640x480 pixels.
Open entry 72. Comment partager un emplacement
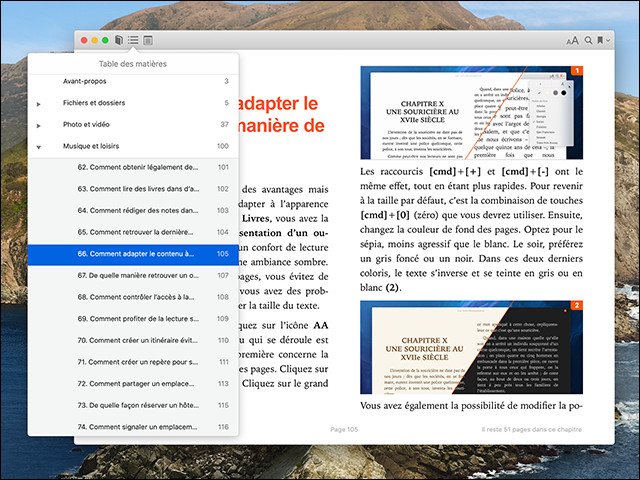coord(133,384)
